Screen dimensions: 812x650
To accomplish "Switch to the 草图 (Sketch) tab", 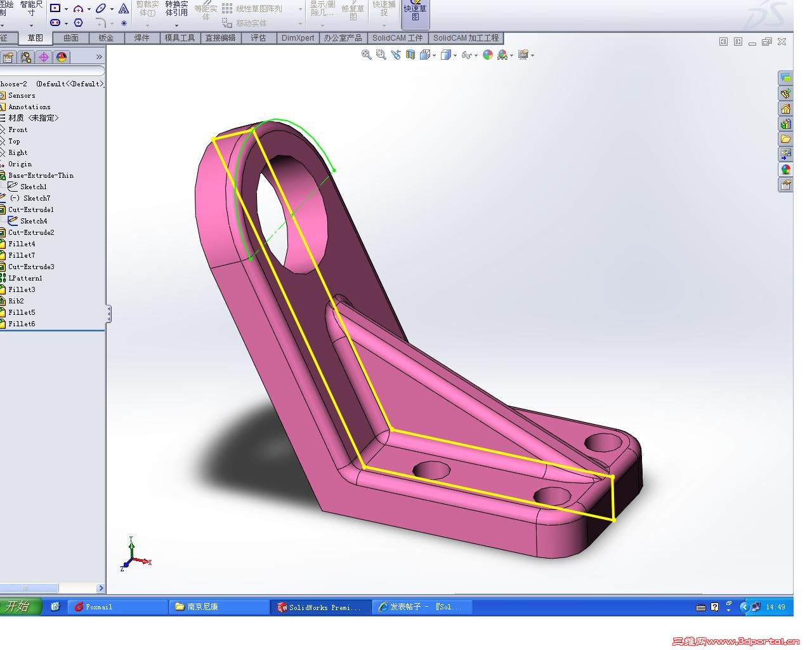I will 35,38.
